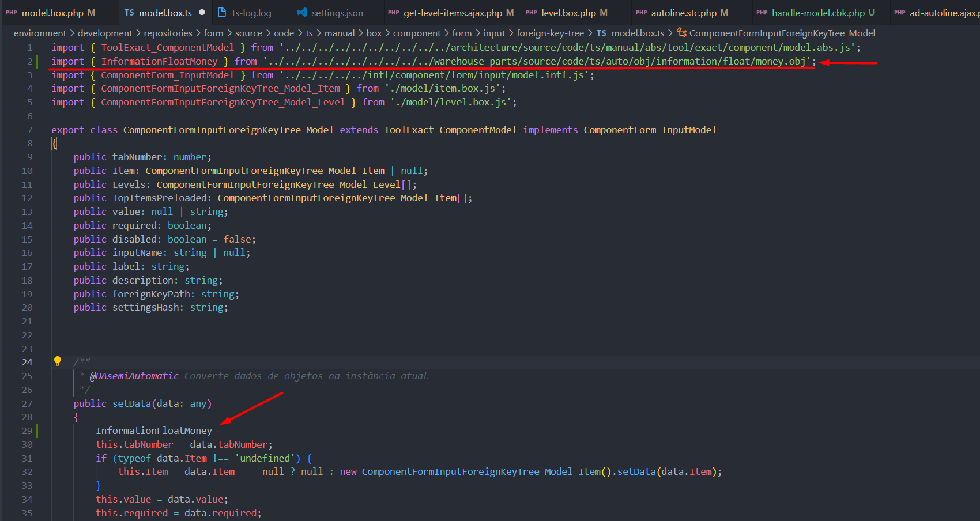
Task: Click the symbol icon before ComponentFormInputForeignKeyTree_Model breadcrumb
Action: [x=681, y=33]
